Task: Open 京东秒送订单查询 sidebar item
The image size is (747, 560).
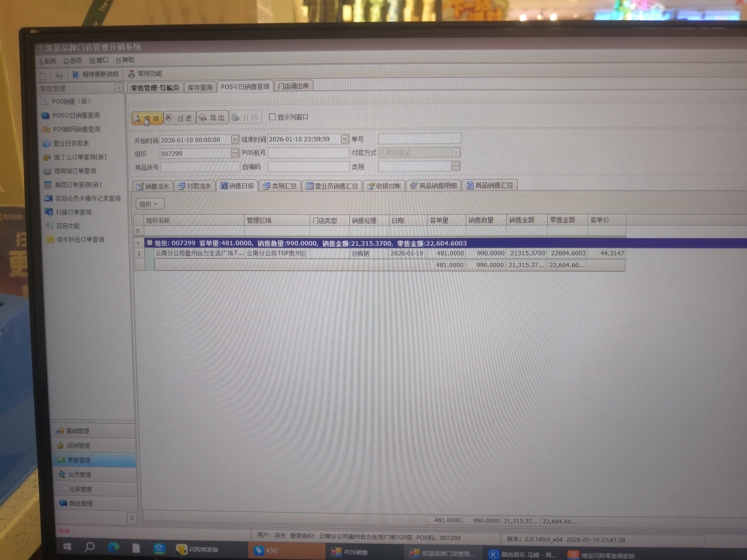Action: tap(80, 240)
